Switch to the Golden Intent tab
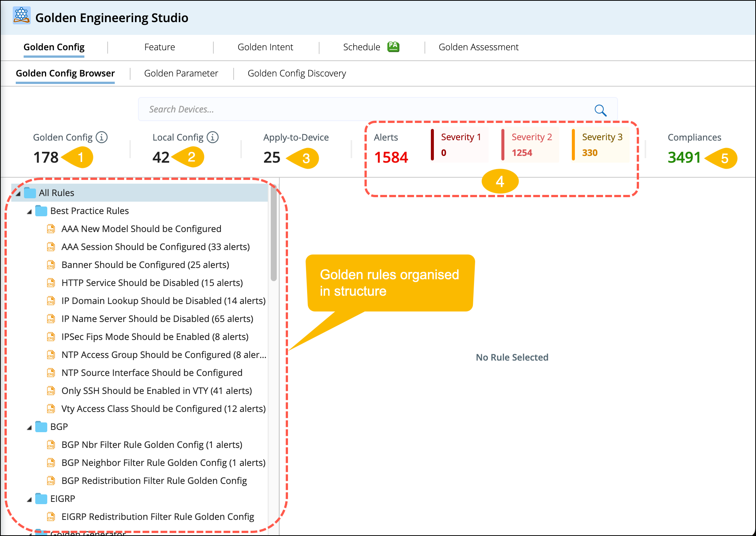This screenshot has height=536, width=756. pyautogui.click(x=265, y=47)
